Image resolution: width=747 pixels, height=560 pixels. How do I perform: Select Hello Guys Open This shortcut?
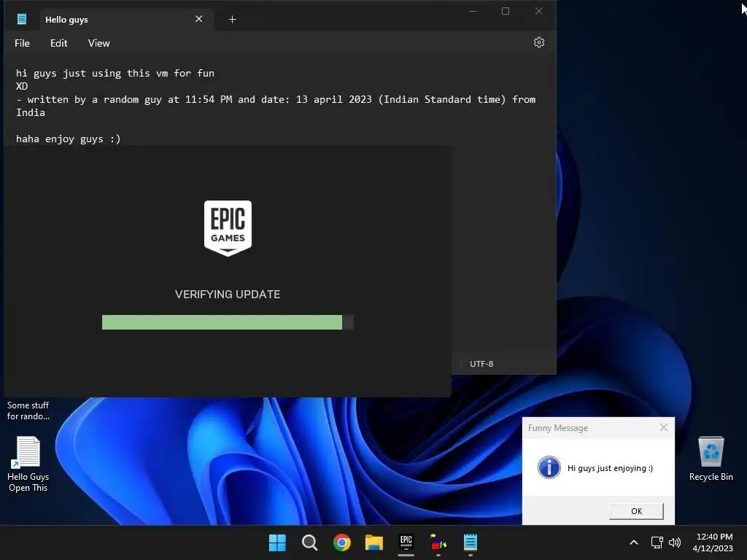[x=28, y=464]
